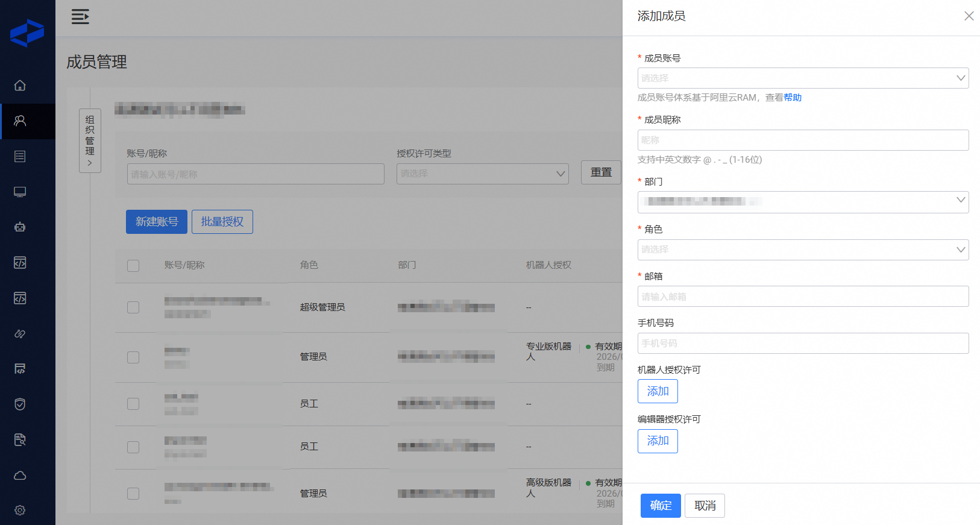
Task: Click the blue logo in the sidebar
Action: coord(27,33)
